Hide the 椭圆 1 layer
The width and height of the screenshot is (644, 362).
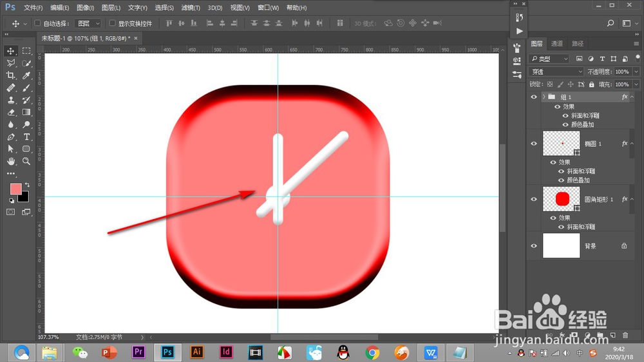click(x=533, y=144)
